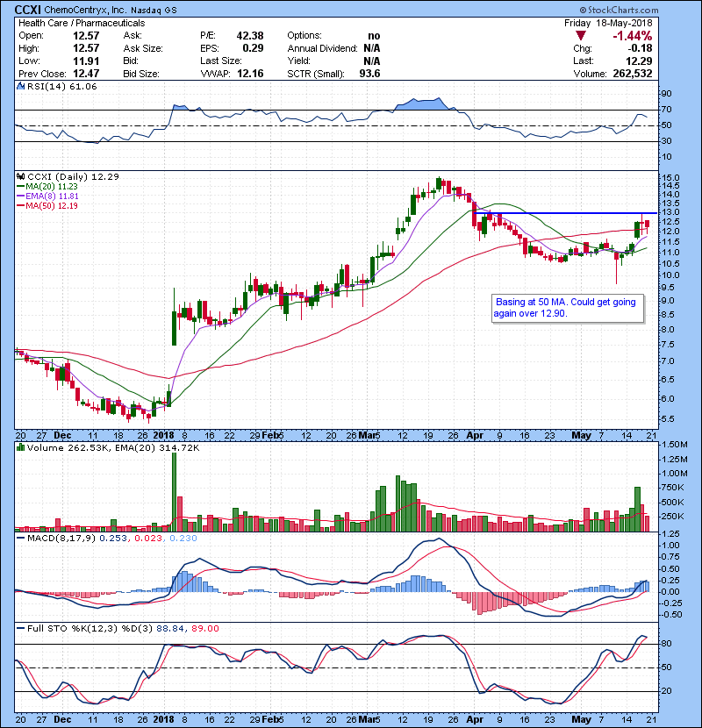Click the Open: label
This screenshot has width=702, height=728.
(x=30, y=36)
